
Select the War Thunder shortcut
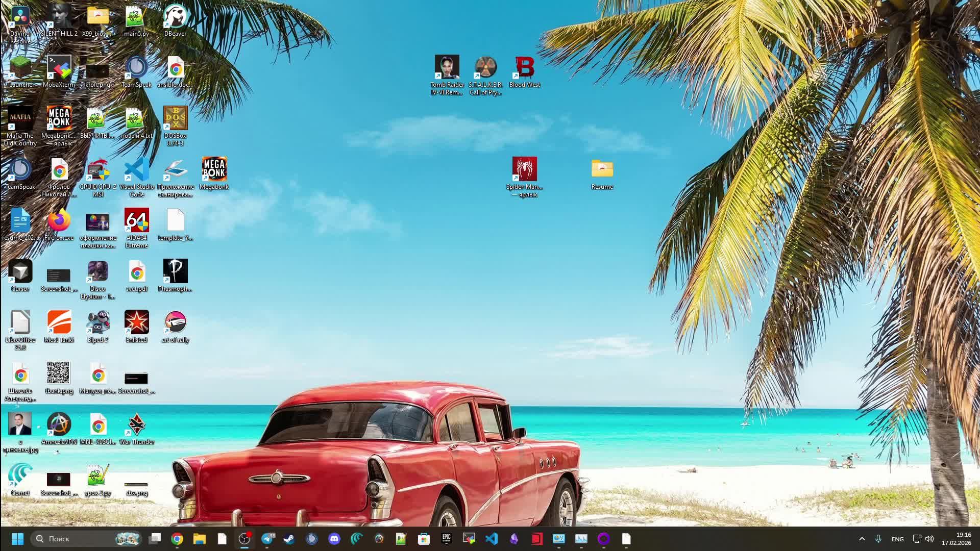[136, 426]
